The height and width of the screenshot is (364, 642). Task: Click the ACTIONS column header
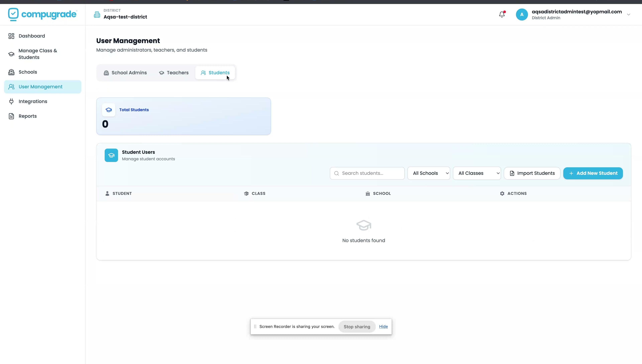click(517, 194)
